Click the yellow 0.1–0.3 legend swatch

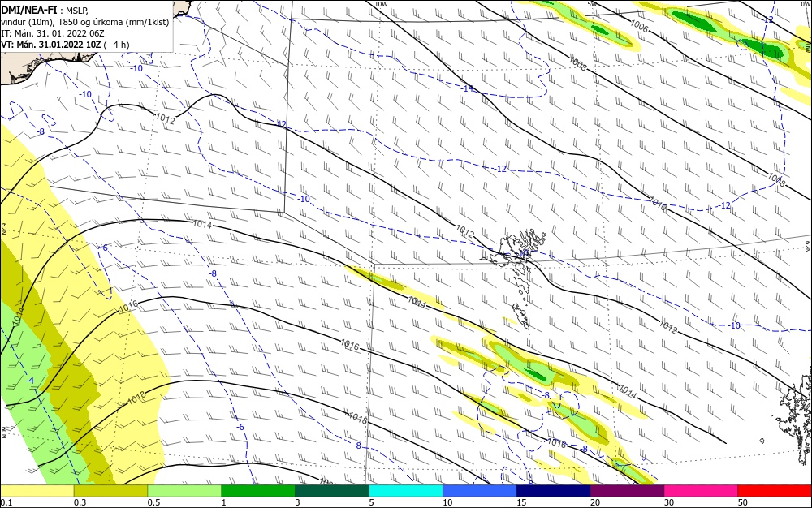(37, 491)
